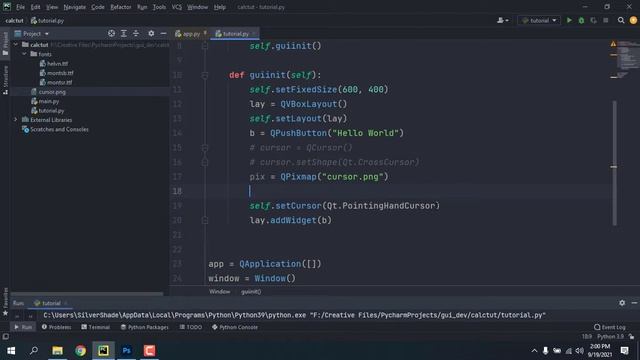Viewport: 640px width, 360px height.
Task: Click the Windows Start button
Action: tap(11, 351)
